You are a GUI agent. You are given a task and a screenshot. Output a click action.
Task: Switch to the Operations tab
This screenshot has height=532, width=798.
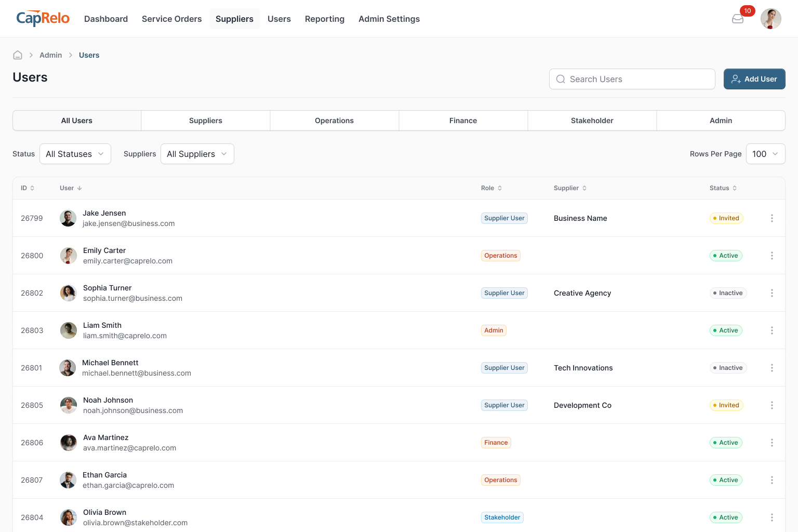334,121
